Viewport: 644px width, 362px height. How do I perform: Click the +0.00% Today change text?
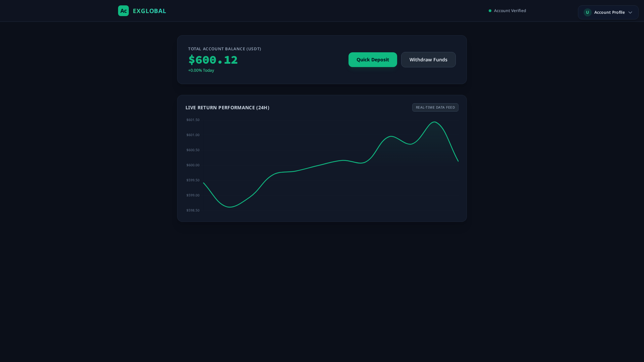(x=201, y=70)
